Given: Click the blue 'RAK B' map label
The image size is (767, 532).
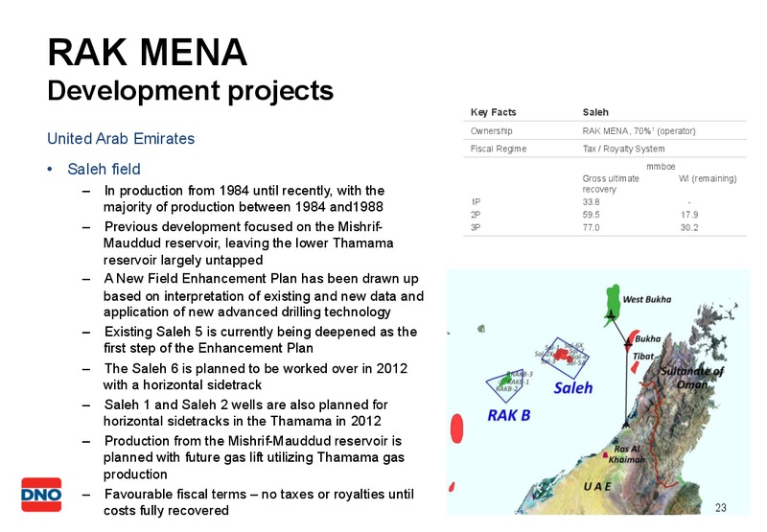Looking at the screenshot, I should 509,416.
